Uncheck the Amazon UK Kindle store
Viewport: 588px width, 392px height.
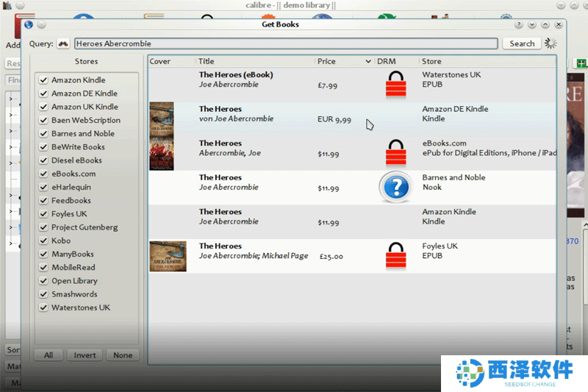[x=43, y=107]
